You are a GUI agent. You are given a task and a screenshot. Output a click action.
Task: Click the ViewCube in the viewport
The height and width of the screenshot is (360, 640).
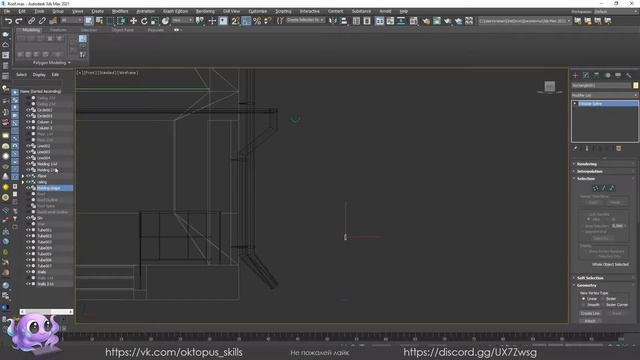pyautogui.click(x=550, y=87)
